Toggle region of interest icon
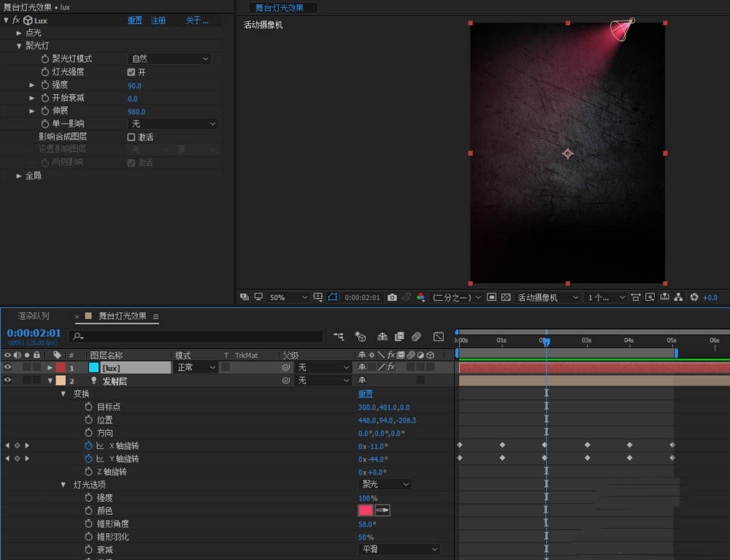Viewport: 730px width, 560px height. tap(491, 297)
